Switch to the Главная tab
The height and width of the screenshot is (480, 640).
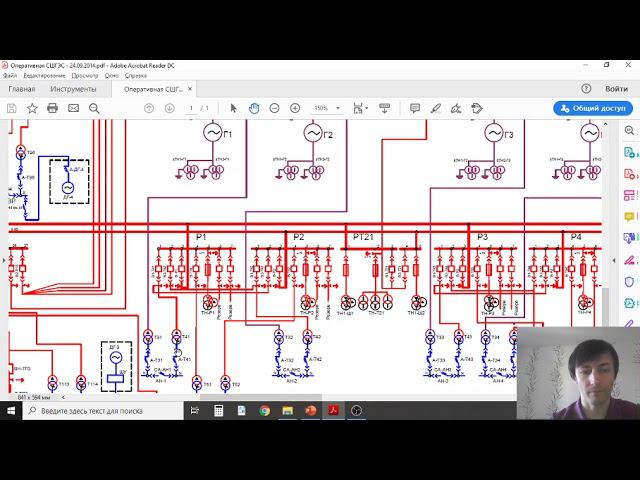22,89
